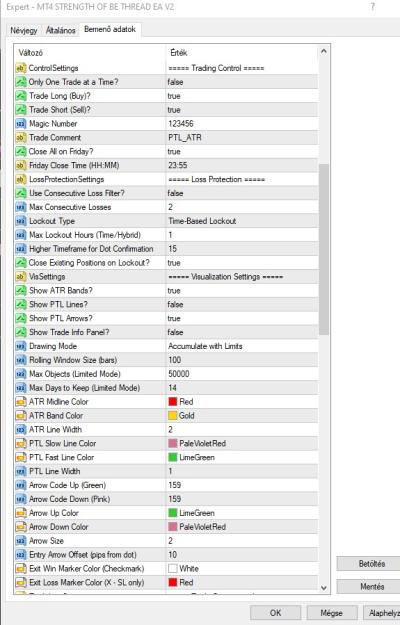Click the Magic Number value 123456
This screenshot has width=400, height=625.
click(x=181, y=124)
